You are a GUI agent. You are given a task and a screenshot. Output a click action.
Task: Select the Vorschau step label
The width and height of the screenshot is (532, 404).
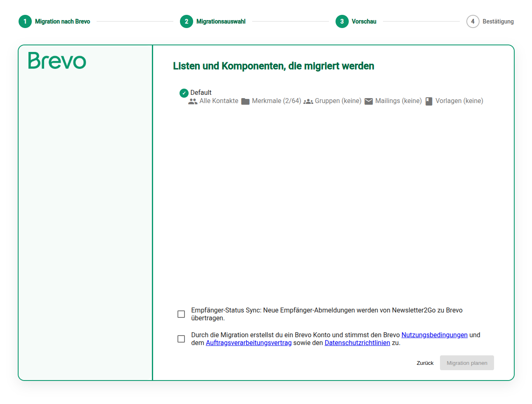[364, 21]
